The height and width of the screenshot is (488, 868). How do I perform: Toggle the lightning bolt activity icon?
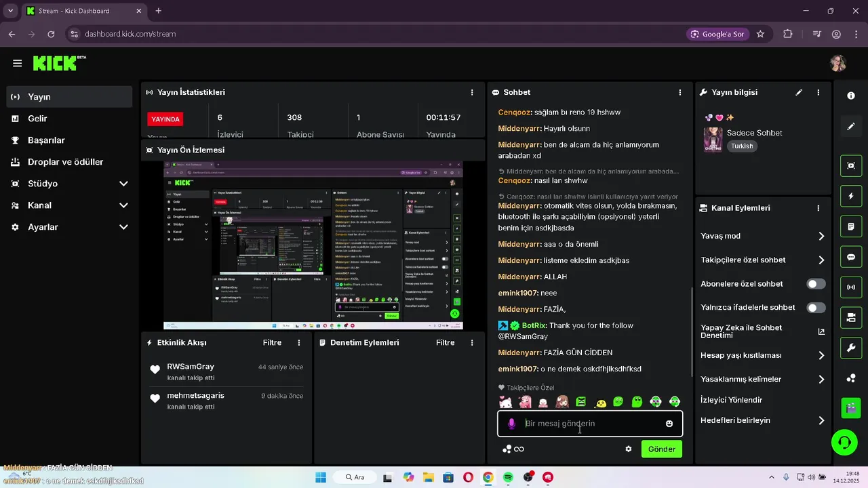pos(851,197)
